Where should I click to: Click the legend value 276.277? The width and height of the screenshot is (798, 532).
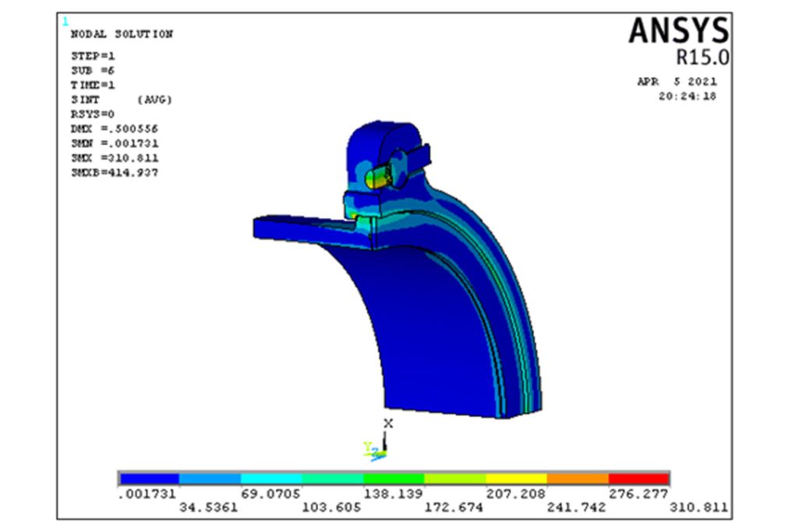point(638,494)
